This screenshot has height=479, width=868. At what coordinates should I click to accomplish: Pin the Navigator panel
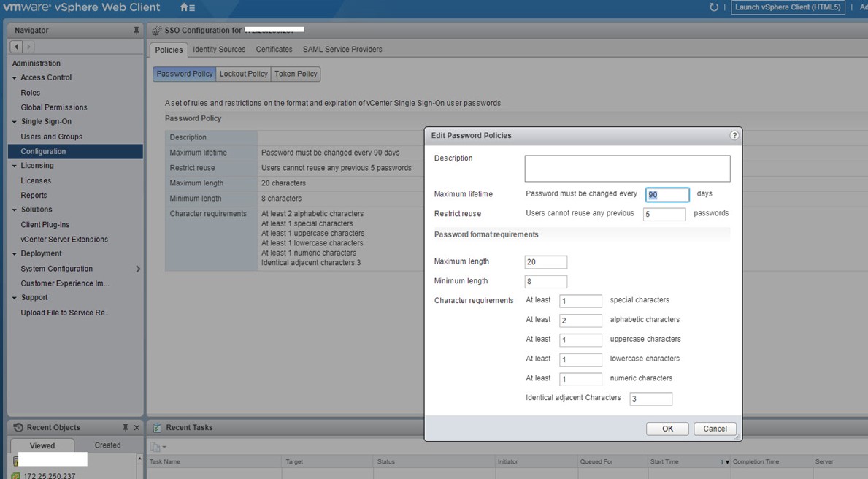click(137, 31)
